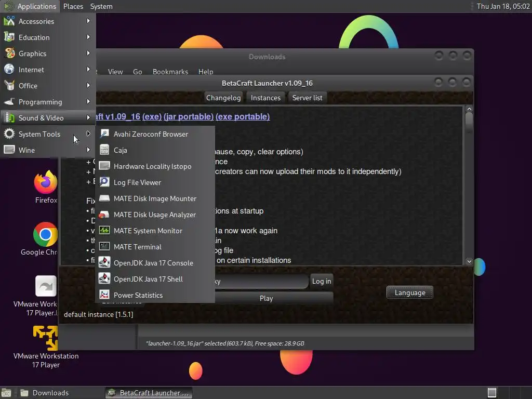Open Bookmarks menu in Downloads window
This screenshot has height=399, width=532.
(170, 72)
